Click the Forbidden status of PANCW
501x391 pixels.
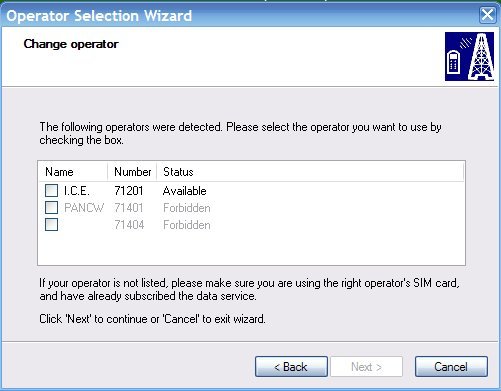[x=187, y=208]
